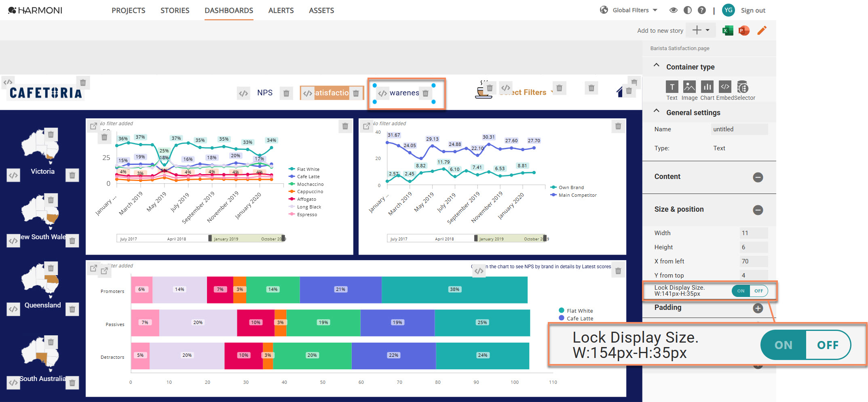Click the Sign out link
The height and width of the screenshot is (402, 868).
[753, 11]
